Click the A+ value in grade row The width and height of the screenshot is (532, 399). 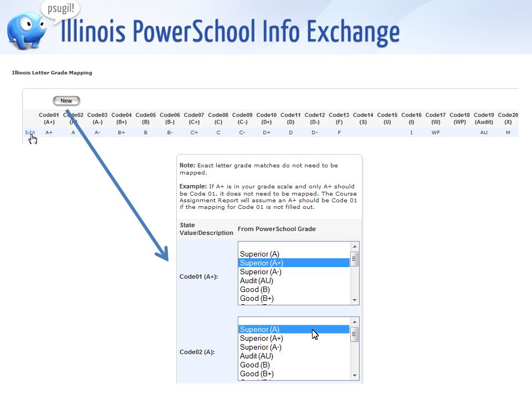[49, 132]
